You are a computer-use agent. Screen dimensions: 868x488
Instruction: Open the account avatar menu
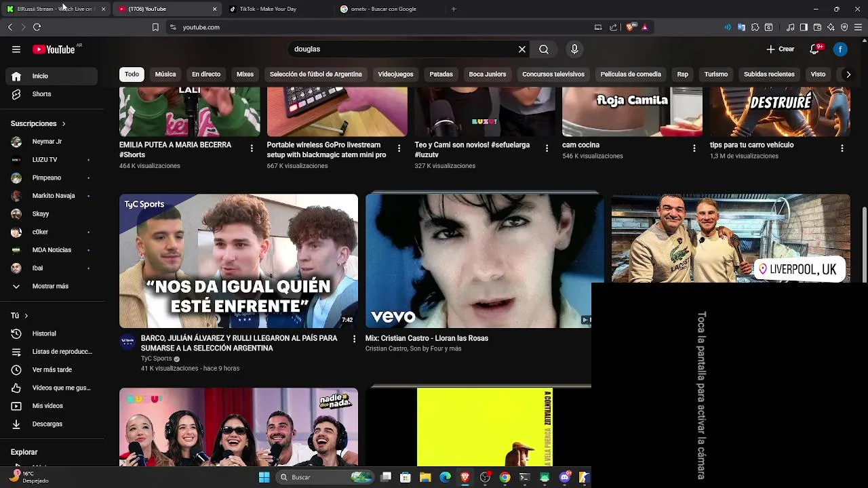(840, 49)
